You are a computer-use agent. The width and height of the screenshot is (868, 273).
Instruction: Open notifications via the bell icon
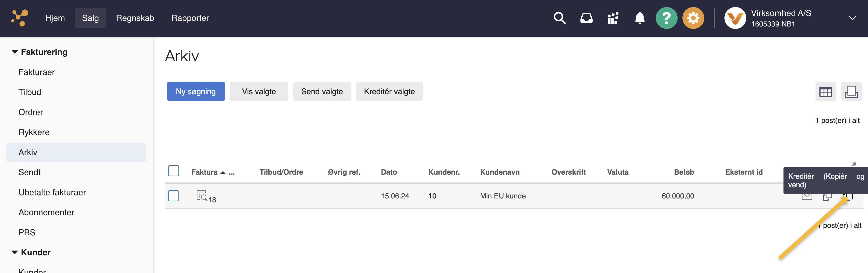click(x=639, y=18)
